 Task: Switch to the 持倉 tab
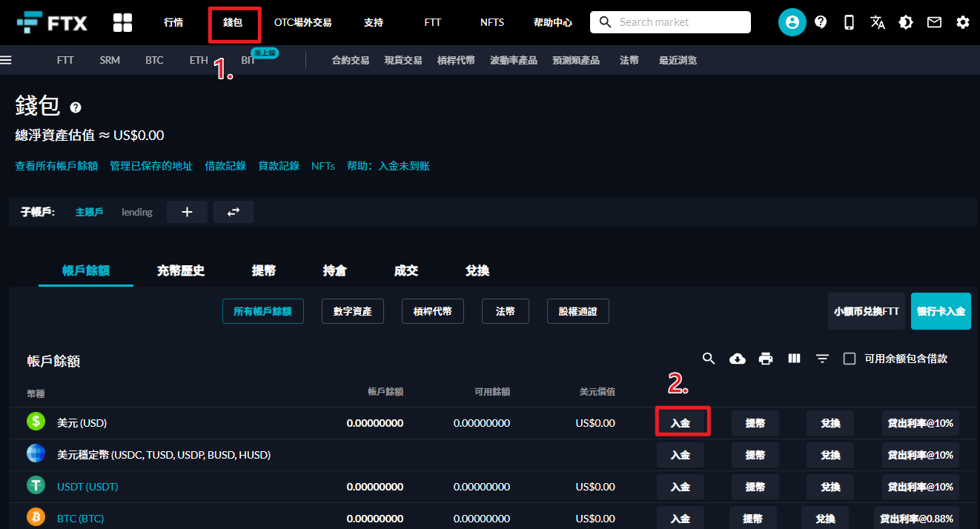click(335, 270)
